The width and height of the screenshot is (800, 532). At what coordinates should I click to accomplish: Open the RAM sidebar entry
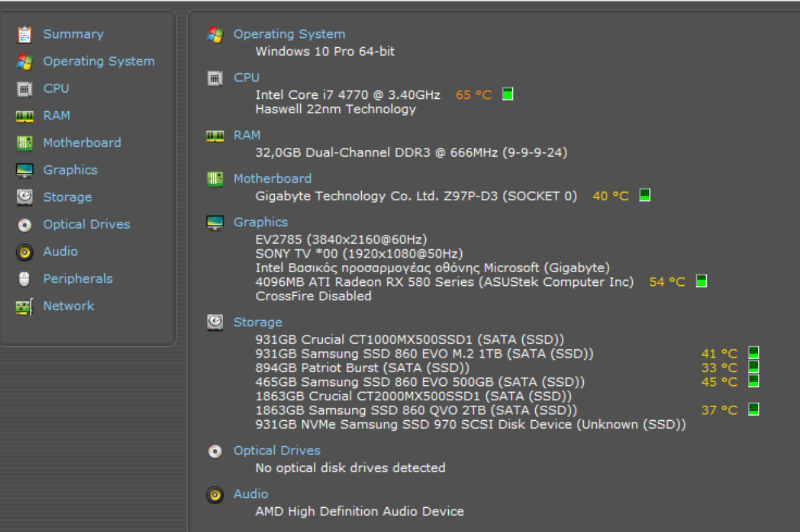[57, 116]
